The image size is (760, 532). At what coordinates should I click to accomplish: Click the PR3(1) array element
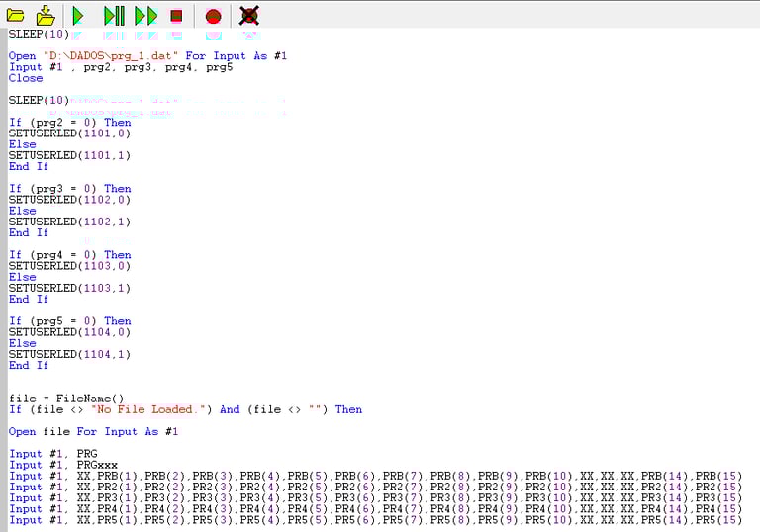118,498
